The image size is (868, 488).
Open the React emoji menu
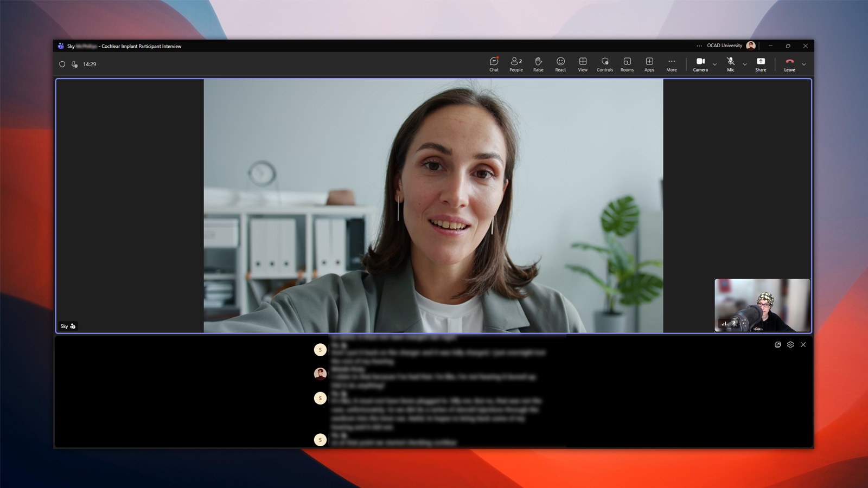pyautogui.click(x=560, y=64)
